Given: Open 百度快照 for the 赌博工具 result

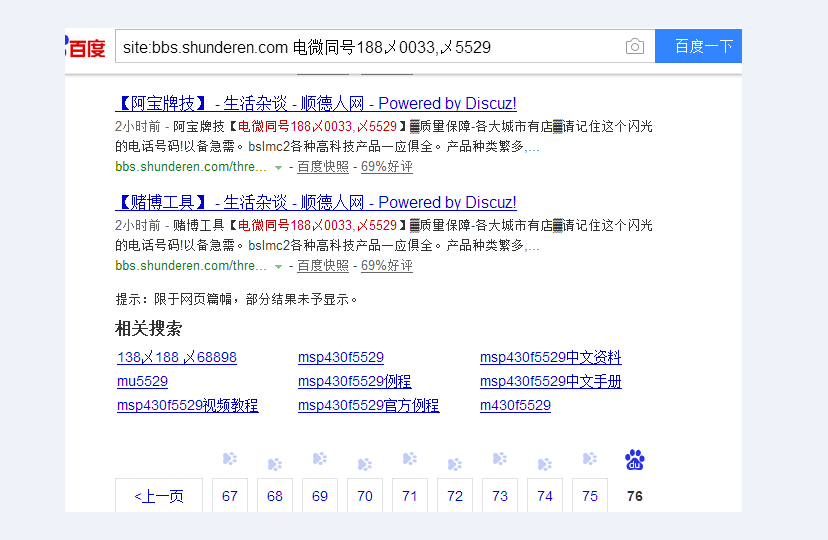Looking at the screenshot, I should pyautogui.click(x=323, y=266).
